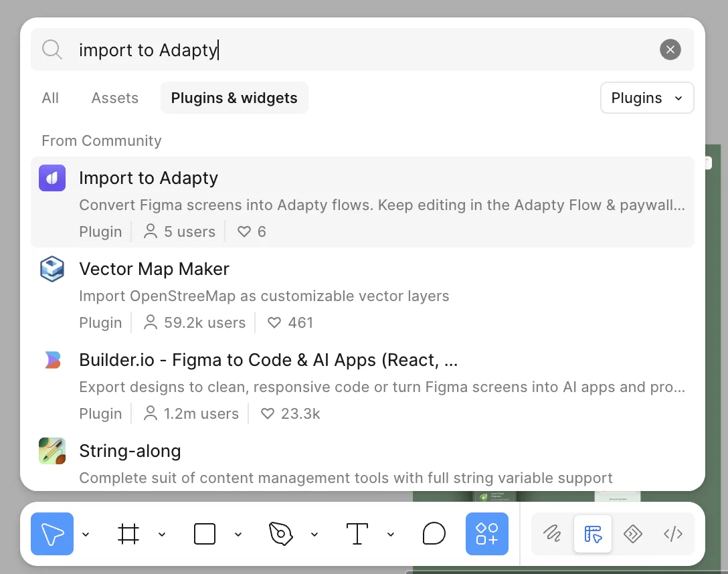This screenshot has height=574, width=728.
Task: Click the heart with 6 likes
Action: tap(251, 231)
